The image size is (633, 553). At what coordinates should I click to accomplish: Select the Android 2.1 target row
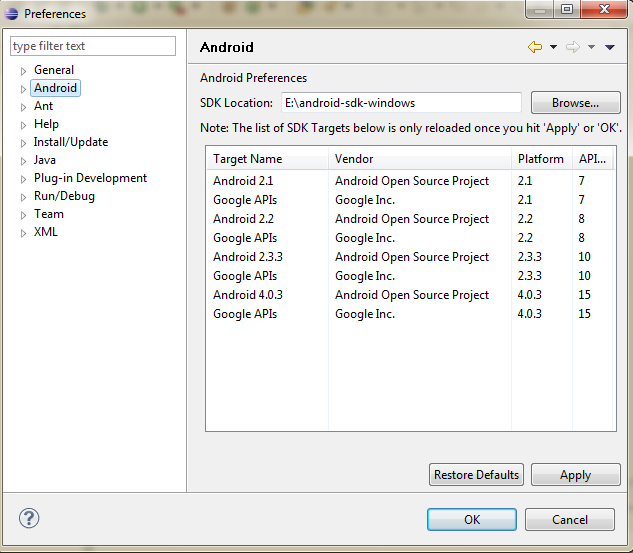click(411, 181)
